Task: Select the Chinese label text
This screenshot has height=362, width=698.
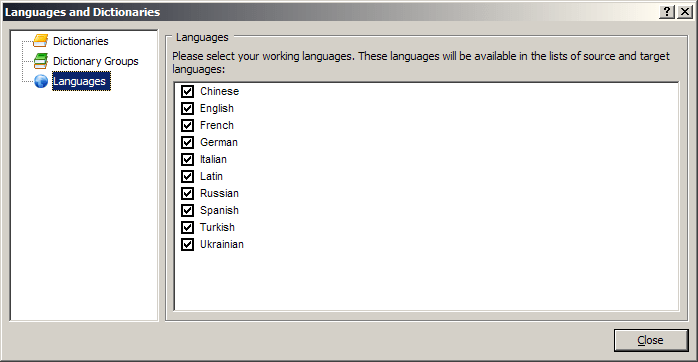Action: pos(219,91)
